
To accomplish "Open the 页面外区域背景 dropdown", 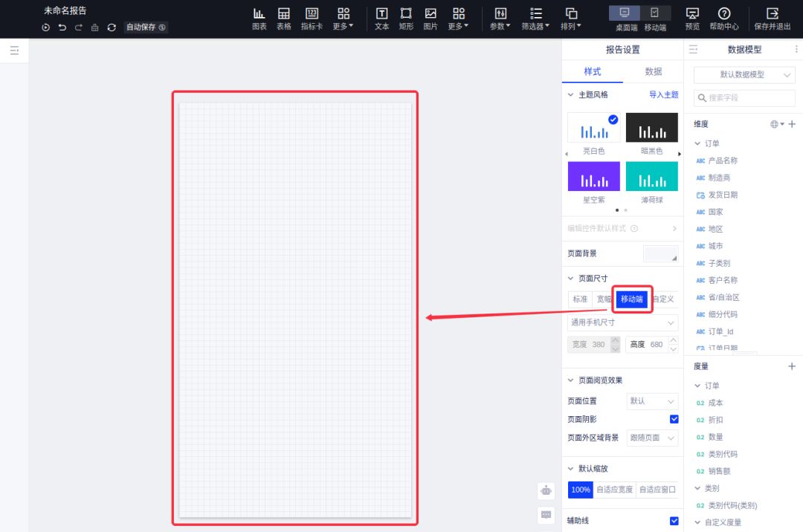I will [x=653, y=438].
